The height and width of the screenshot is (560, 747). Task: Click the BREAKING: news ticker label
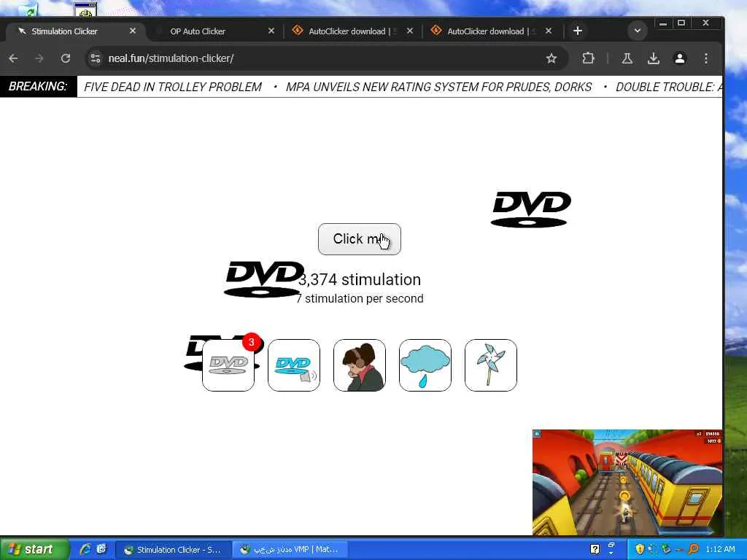38,87
